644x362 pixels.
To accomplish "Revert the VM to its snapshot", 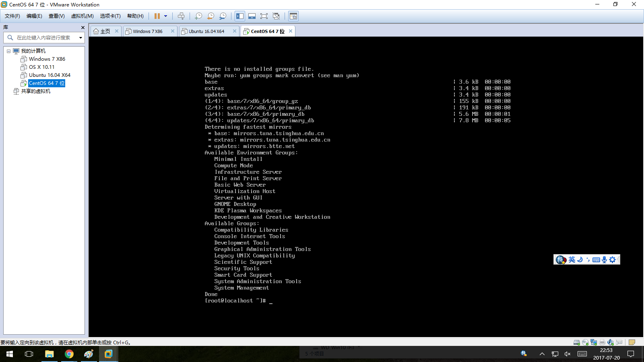I will 210,16.
